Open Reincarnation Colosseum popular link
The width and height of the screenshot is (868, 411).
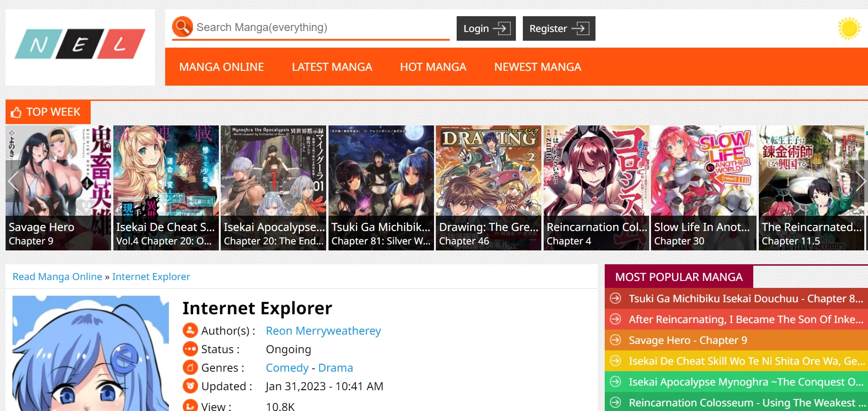pos(746,403)
